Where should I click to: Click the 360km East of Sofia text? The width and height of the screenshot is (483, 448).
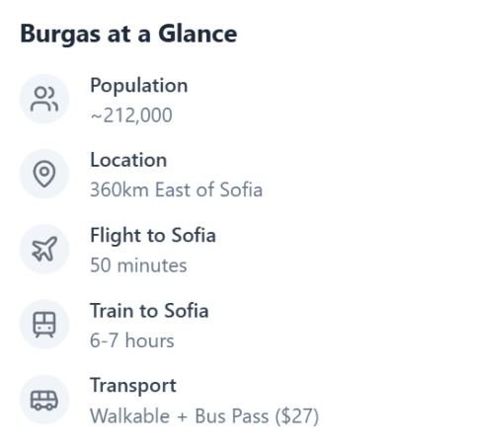pos(177,189)
